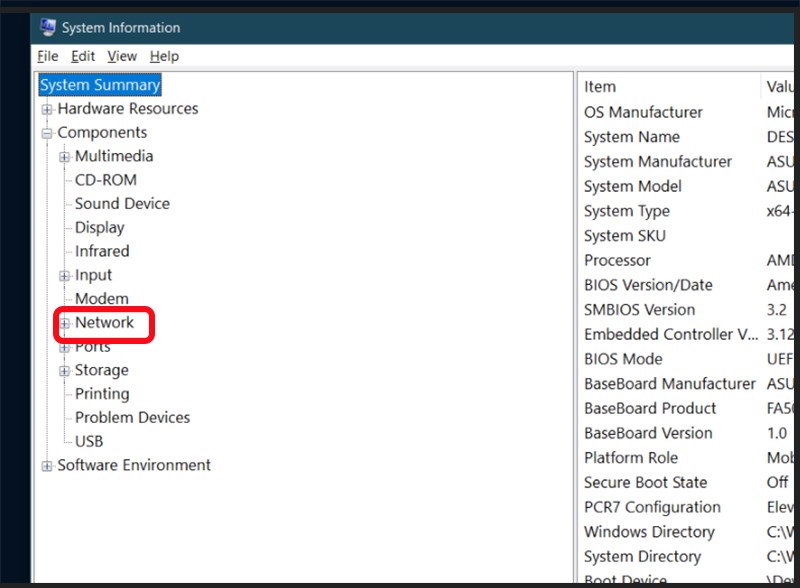Image resolution: width=800 pixels, height=588 pixels.
Task: Click the PCR7 Configuration row
Action: click(687, 507)
